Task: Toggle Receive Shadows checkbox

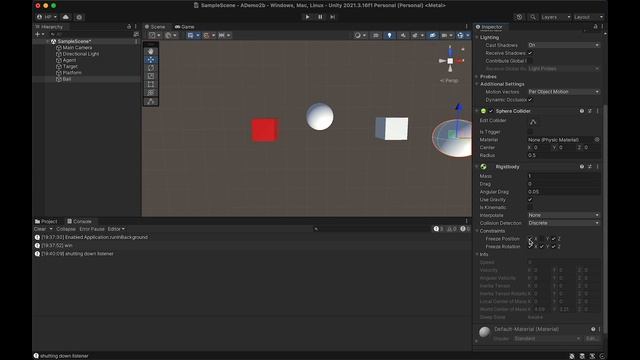Action: pyautogui.click(x=530, y=53)
